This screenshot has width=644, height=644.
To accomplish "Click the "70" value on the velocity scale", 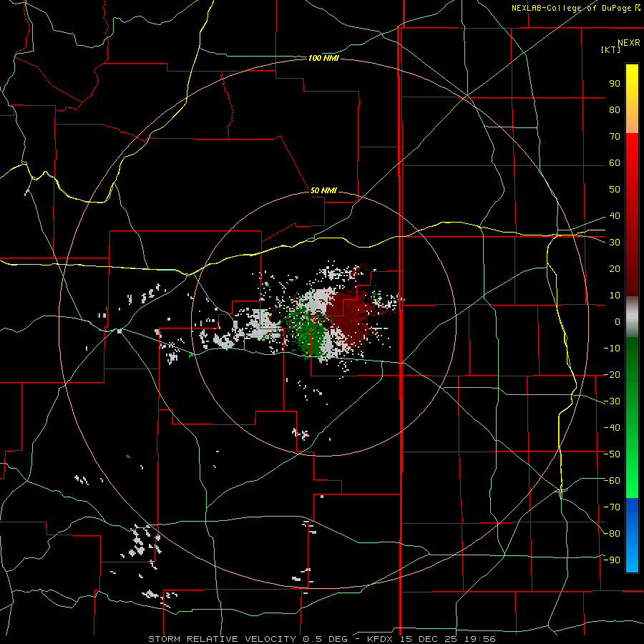I will point(615,137).
